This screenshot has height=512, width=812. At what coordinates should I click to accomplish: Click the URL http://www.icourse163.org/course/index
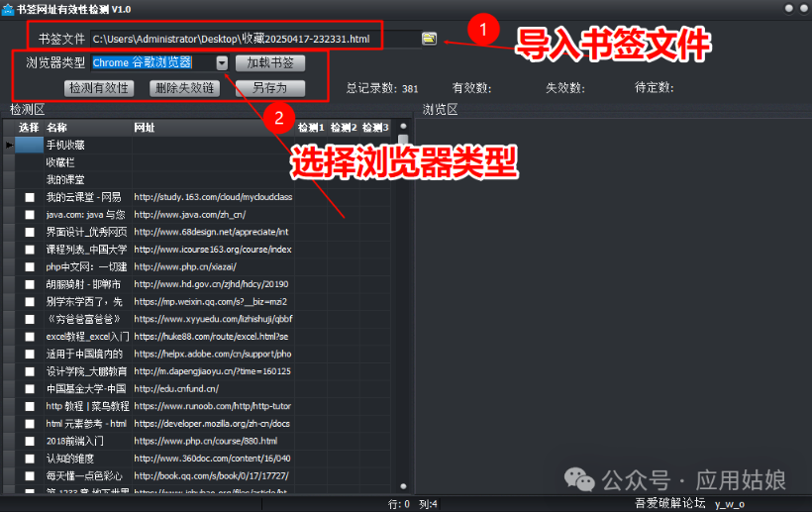tap(213, 250)
